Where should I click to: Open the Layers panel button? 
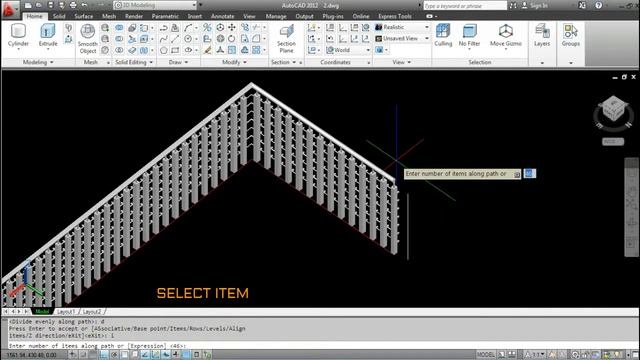point(542,35)
